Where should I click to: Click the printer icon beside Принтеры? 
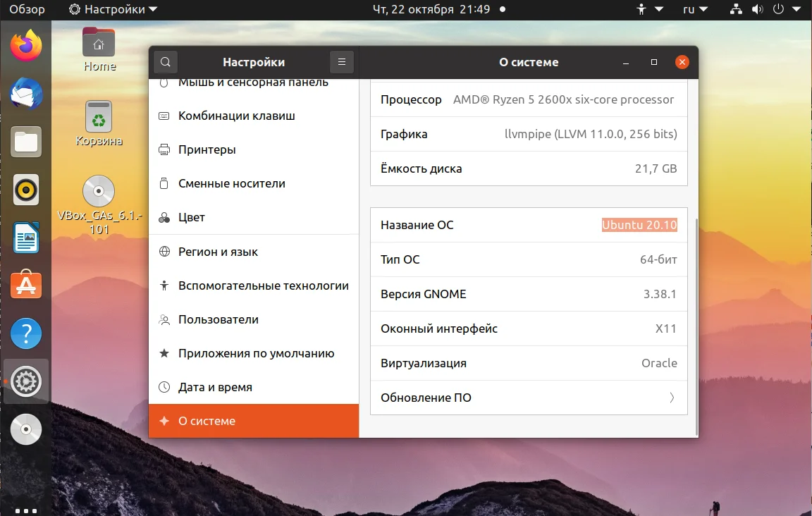coord(164,149)
